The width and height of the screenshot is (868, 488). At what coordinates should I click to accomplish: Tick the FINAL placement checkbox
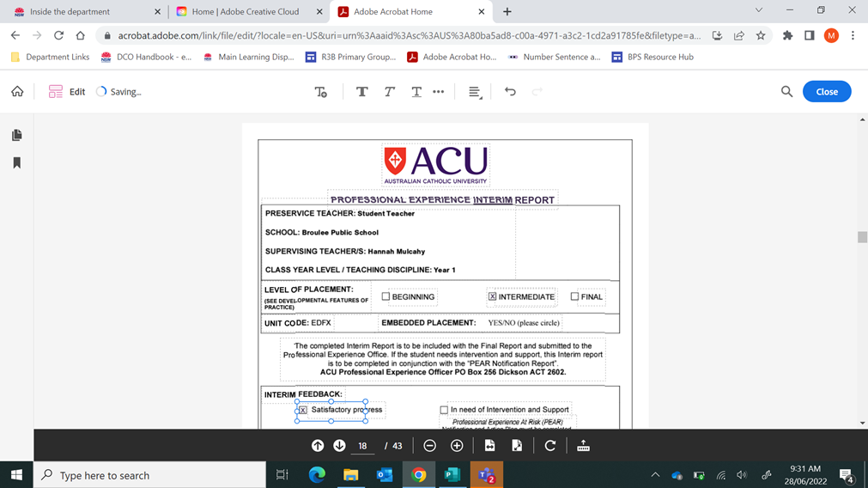574,297
